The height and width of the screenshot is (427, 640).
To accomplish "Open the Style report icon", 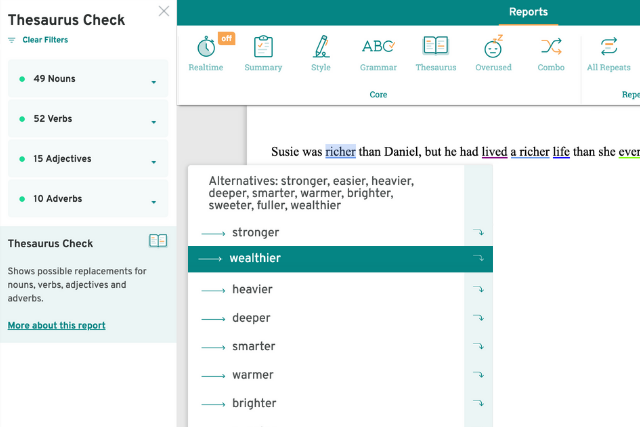I will [x=321, y=46].
